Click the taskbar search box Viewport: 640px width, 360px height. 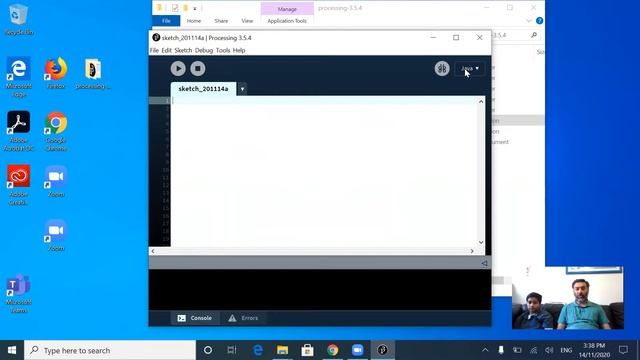pos(110,350)
